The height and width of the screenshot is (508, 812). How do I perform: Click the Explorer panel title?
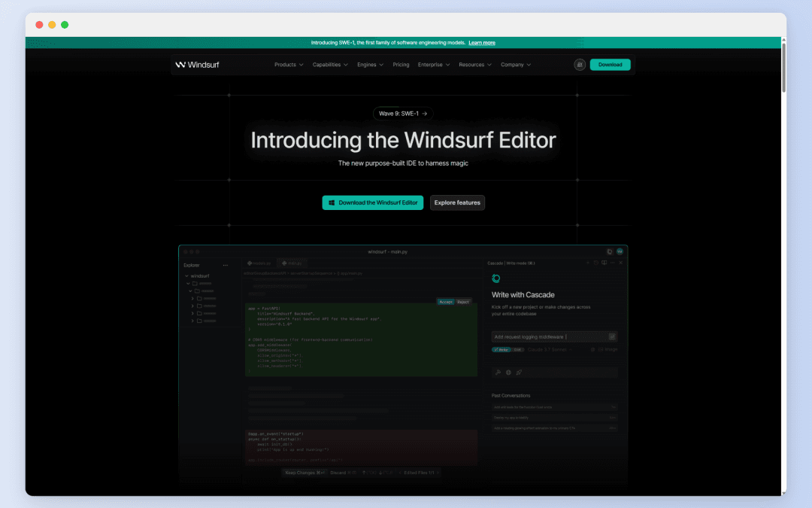click(x=192, y=266)
